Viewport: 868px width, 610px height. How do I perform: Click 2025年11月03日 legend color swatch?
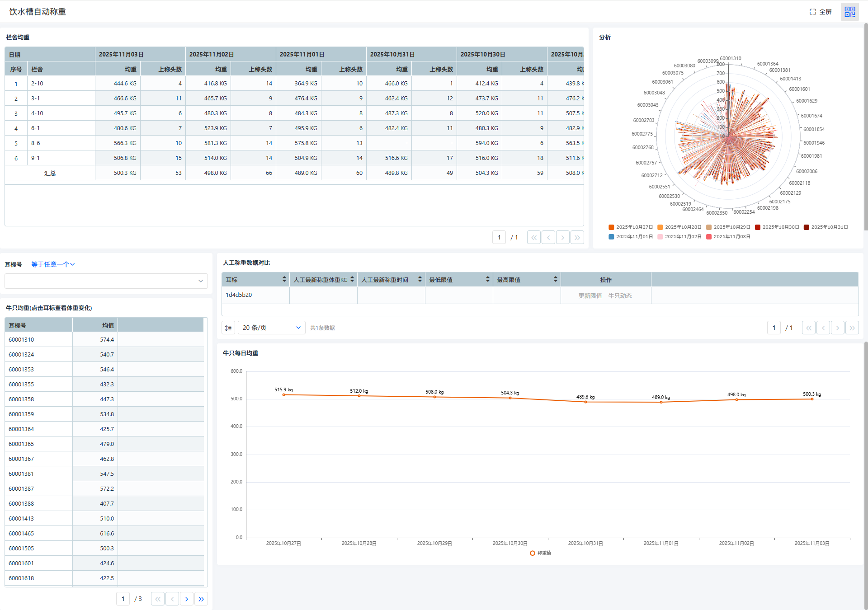709,236
